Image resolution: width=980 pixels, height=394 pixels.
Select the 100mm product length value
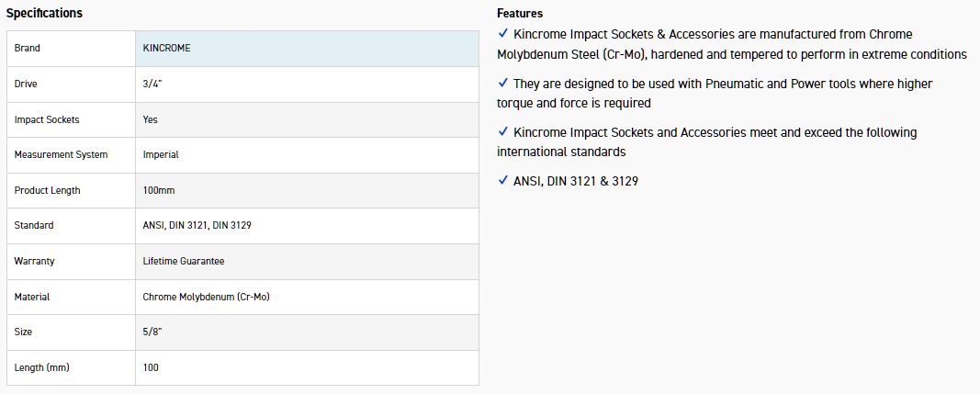159,190
